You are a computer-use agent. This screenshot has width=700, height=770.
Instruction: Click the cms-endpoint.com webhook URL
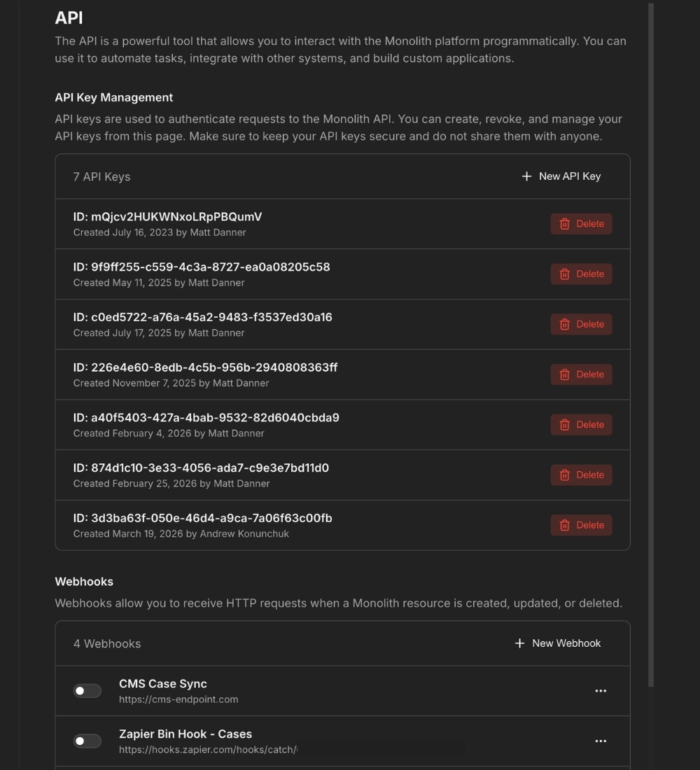click(178, 699)
